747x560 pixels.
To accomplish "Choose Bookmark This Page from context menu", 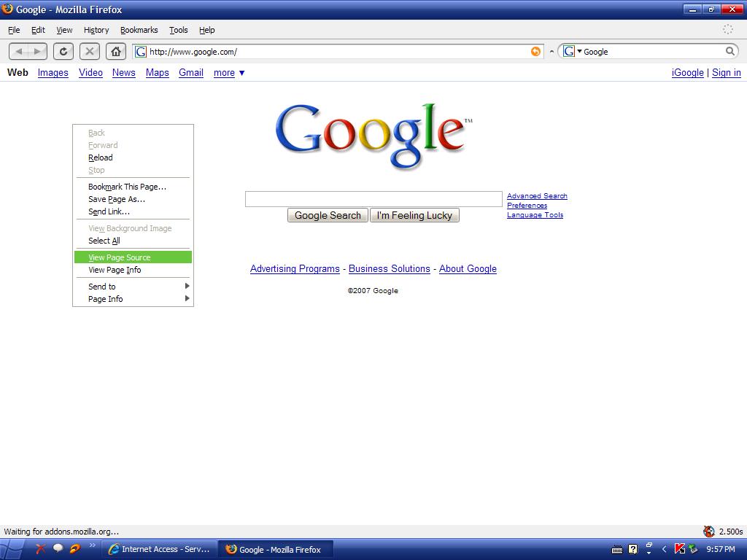I will click(133, 187).
